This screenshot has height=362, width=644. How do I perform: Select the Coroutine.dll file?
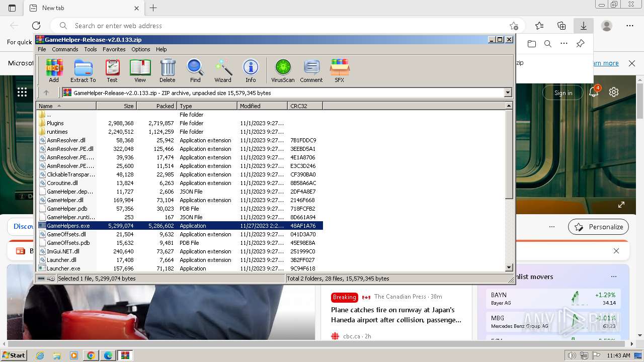(180, 183)
